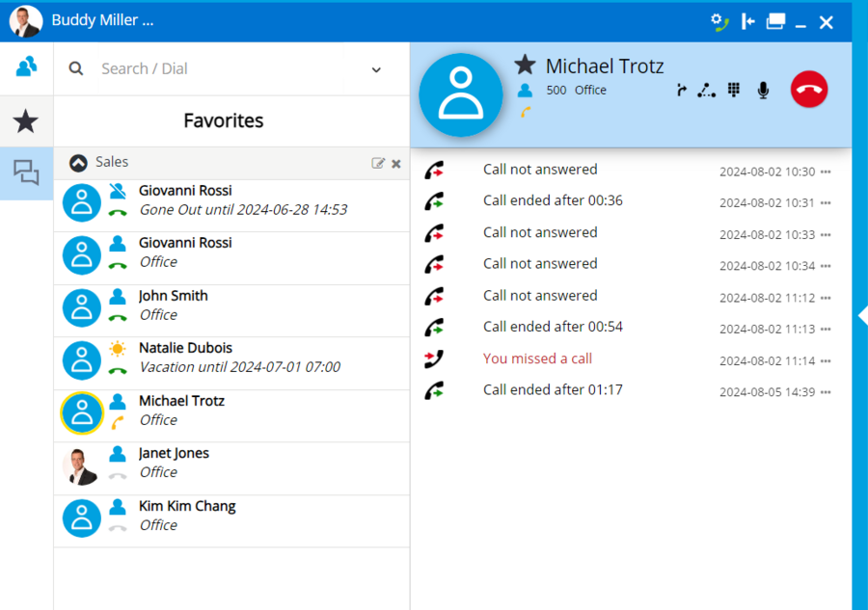The width and height of the screenshot is (868, 610).
Task: Start an attended transfer via the dotted-path icon
Action: [x=707, y=90]
